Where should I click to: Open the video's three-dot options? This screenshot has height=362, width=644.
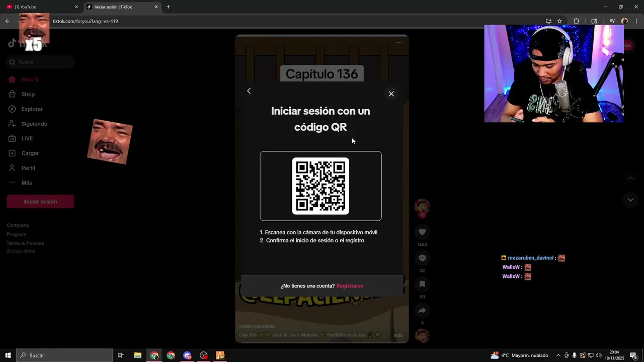click(x=399, y=43)
